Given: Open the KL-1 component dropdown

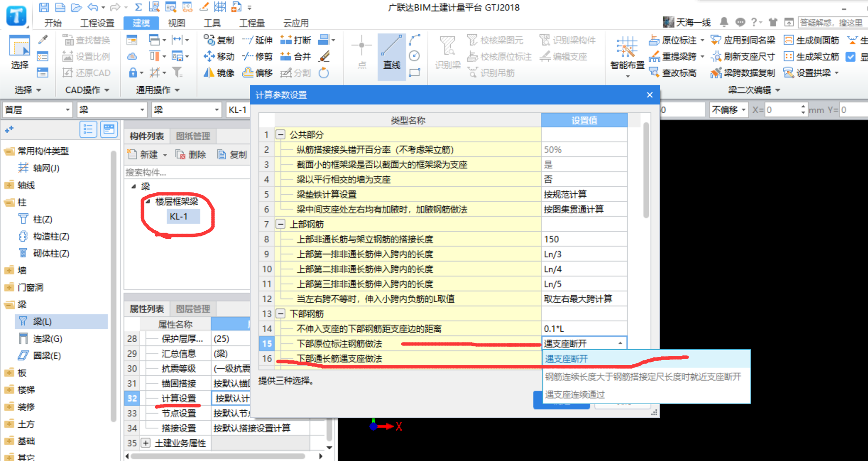Looking at the screenshot, I should pos(238,110).
